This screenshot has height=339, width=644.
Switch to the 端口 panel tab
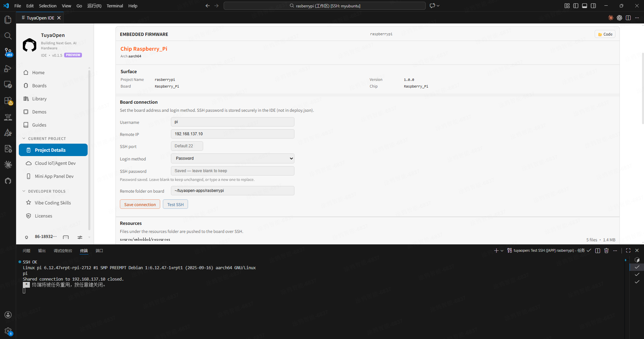click(x=99, y=251)
